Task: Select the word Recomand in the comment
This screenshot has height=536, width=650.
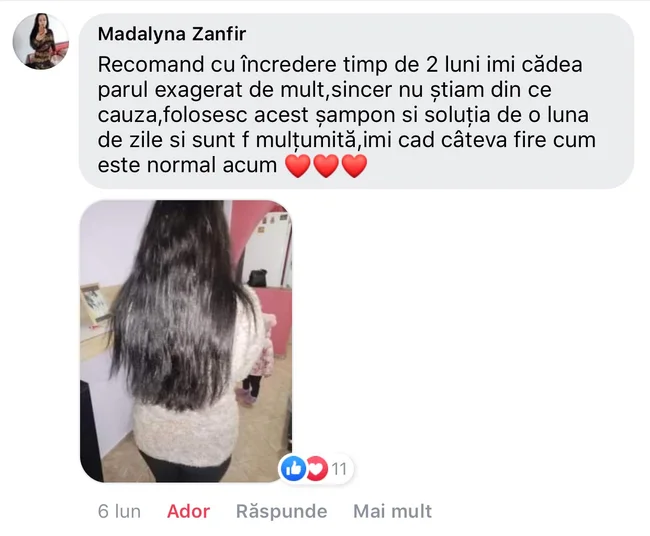Action: (151, 65)
